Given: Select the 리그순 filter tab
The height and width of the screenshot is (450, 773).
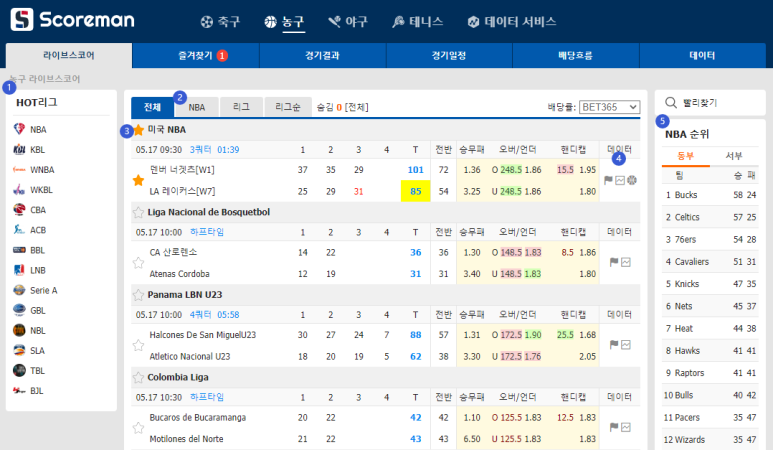Looking at the screenshot, I should (287, 107).
